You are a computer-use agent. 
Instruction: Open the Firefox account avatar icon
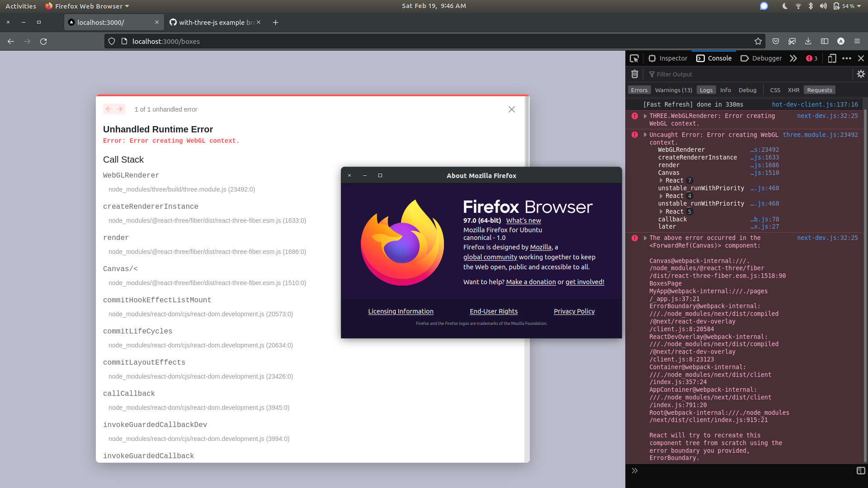(x=841, y=41)
